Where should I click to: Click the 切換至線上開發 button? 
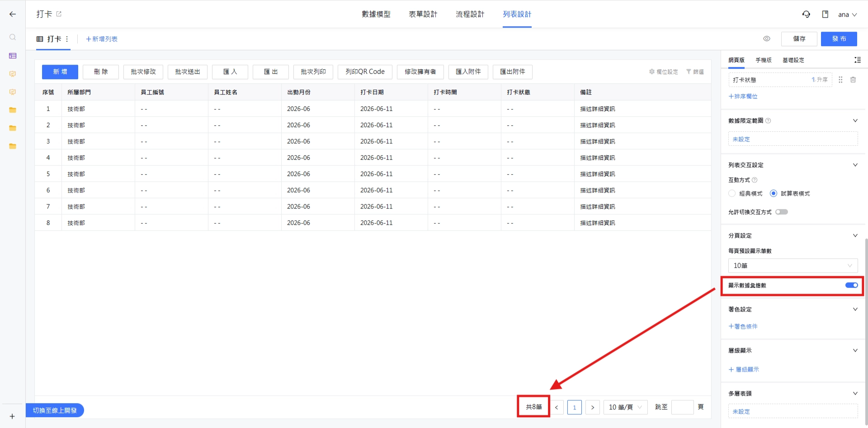(55, 410)
